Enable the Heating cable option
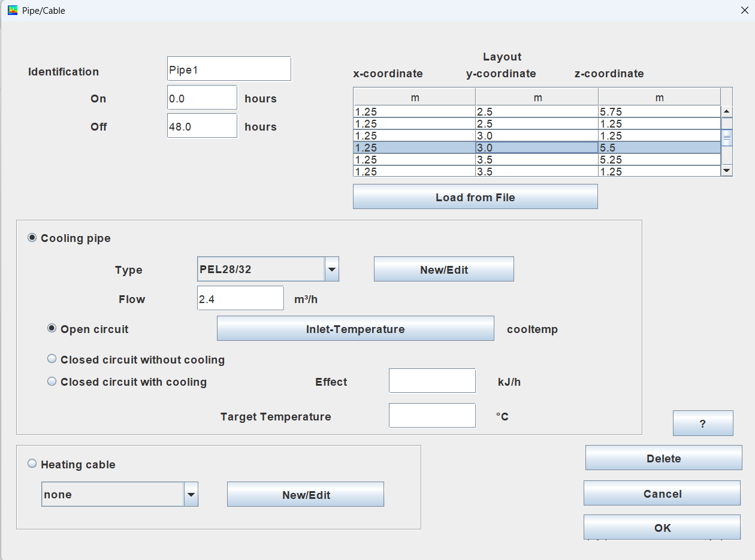 (x=32, y=464)
